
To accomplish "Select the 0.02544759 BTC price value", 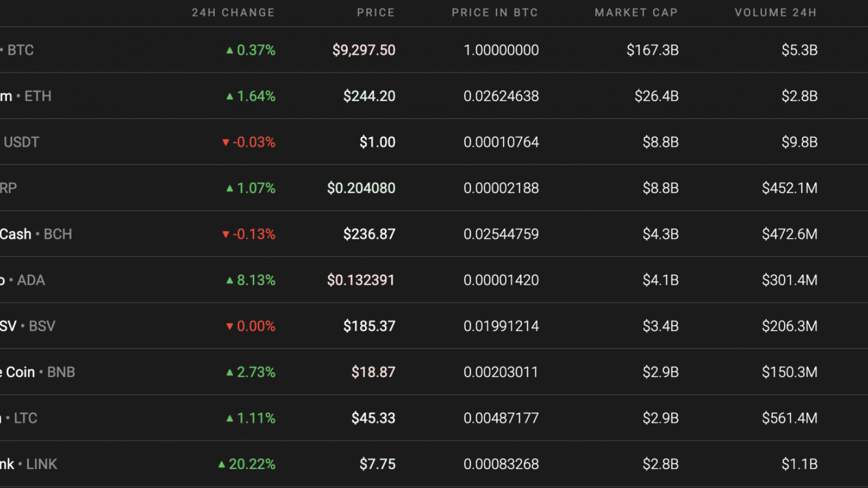I will tap(501, 234).
